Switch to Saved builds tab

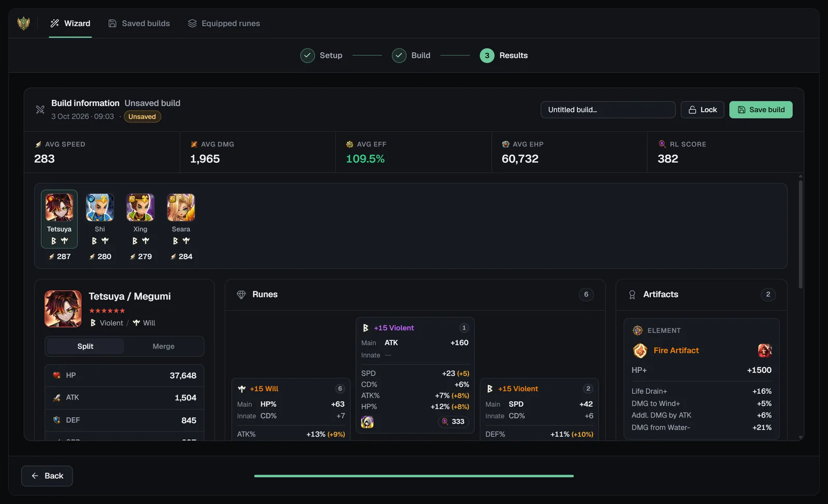[139, 23]
